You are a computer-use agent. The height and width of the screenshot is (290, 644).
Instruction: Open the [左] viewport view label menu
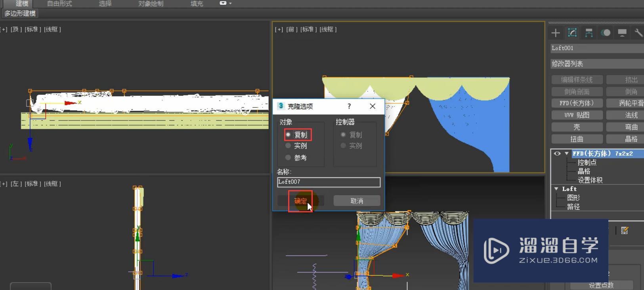tap(16, 184)
